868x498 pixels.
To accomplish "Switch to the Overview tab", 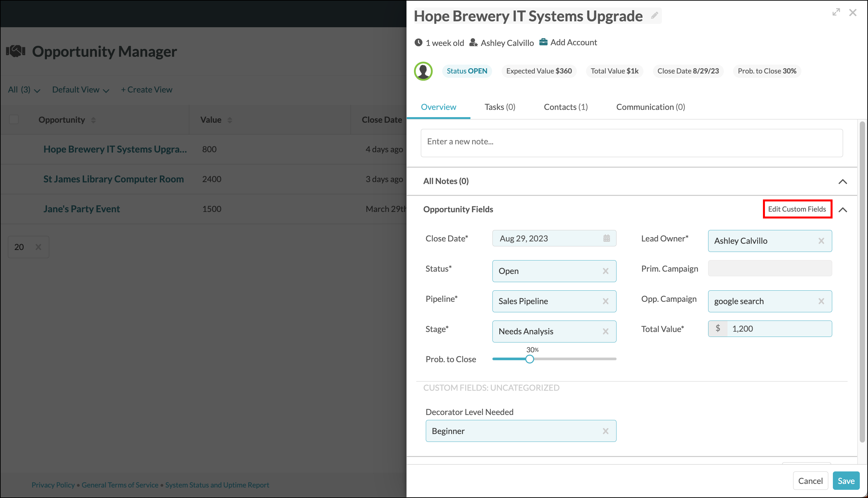I will [x=438, y=107].
